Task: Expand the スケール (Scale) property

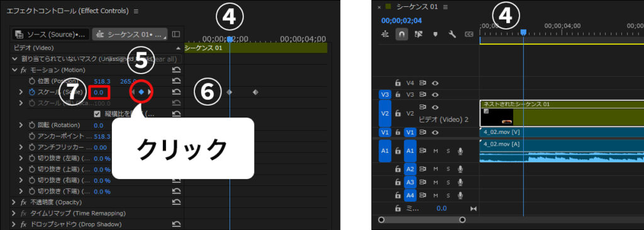Action: coord(21,92)
